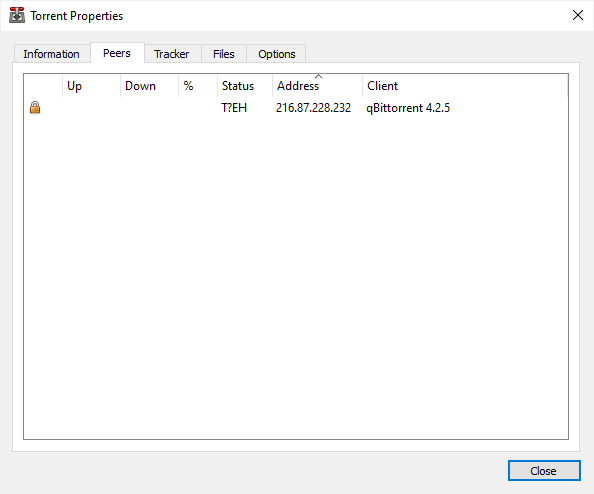Close the Torrent Properties window
Viewport: 594px width, 494px height.
578,15
